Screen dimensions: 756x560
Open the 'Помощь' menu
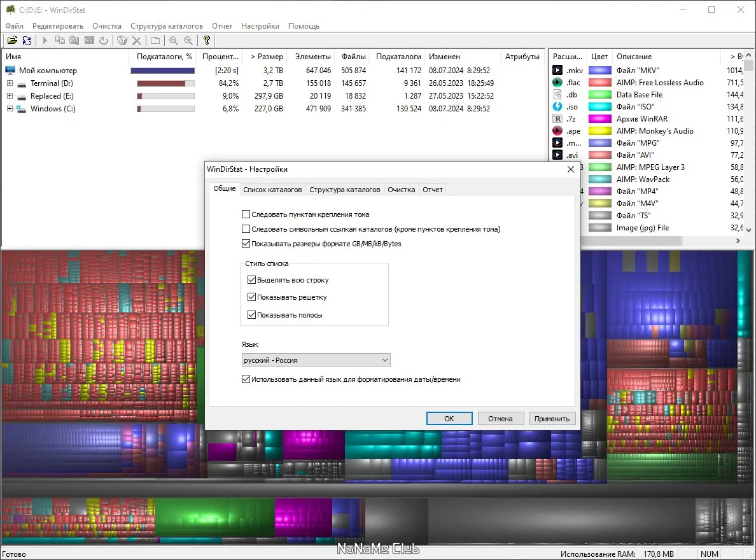click(304, 26)
